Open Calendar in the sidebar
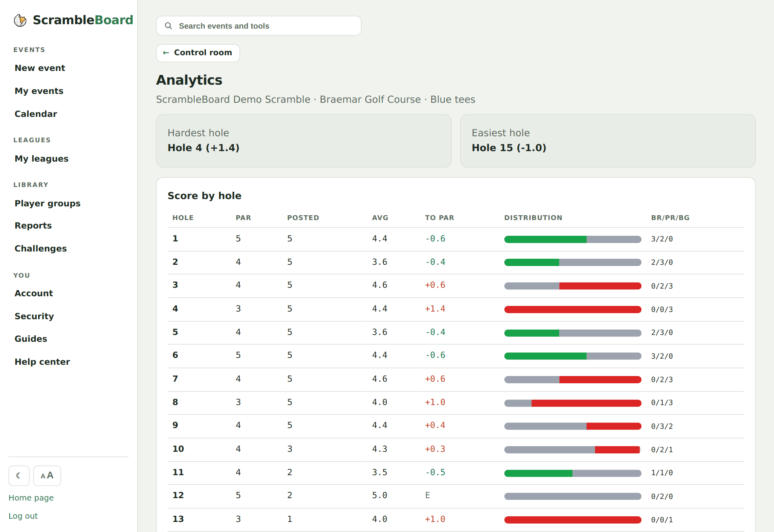This screenshot has width=774, height=532. click(36, 114)
